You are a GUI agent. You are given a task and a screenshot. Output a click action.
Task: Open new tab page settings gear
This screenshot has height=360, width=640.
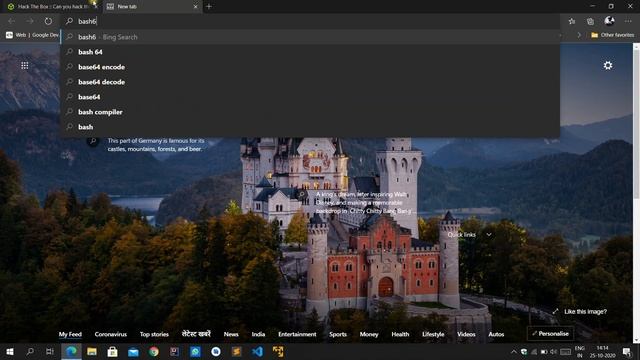(608, 65)
